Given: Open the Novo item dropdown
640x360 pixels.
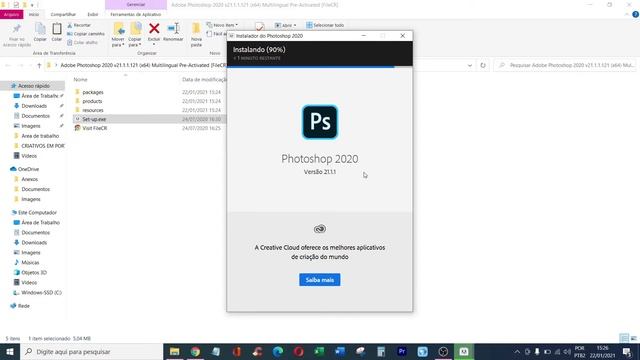Looking at the screenshot, I should [222, 25].
